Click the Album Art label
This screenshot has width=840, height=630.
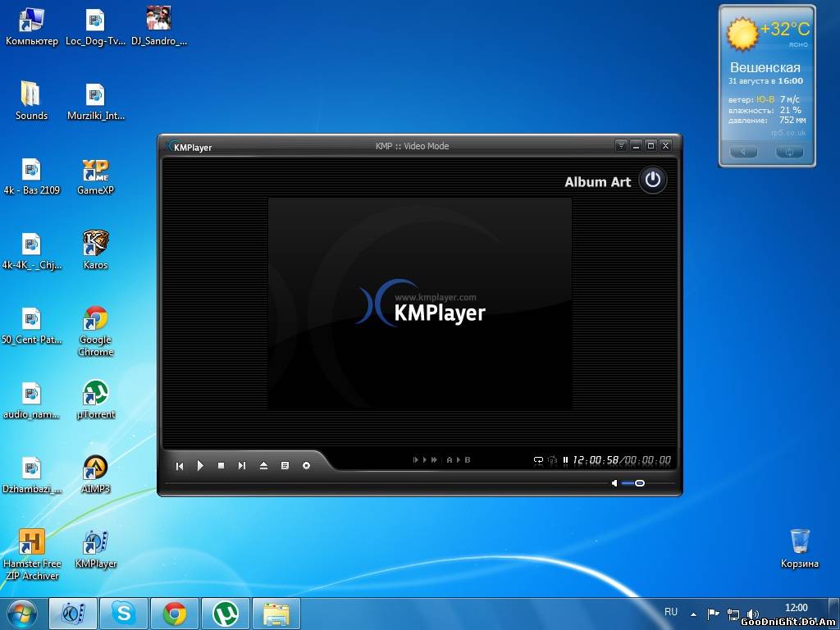click(x=598, y=182)
